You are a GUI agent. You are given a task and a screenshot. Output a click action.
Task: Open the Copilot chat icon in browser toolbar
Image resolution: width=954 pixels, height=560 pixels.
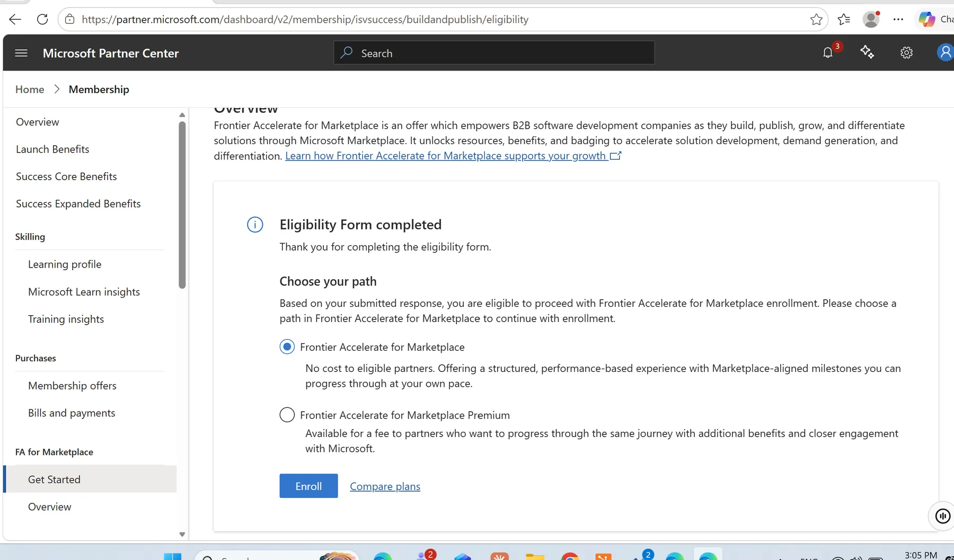coord(926,19)
